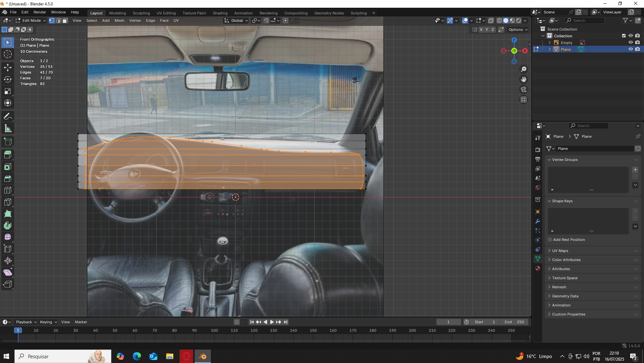
Task: Open the Global transform orientation dropdown
Action: click(x=236, y=21)
